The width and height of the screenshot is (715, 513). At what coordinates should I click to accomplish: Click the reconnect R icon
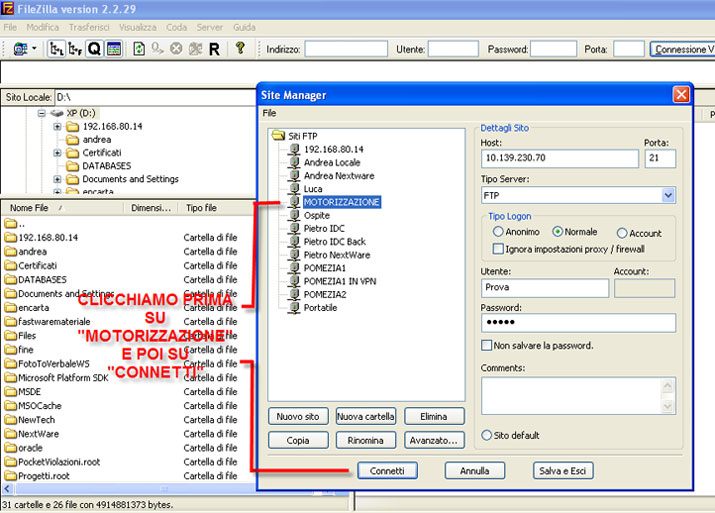coord(214,49)
